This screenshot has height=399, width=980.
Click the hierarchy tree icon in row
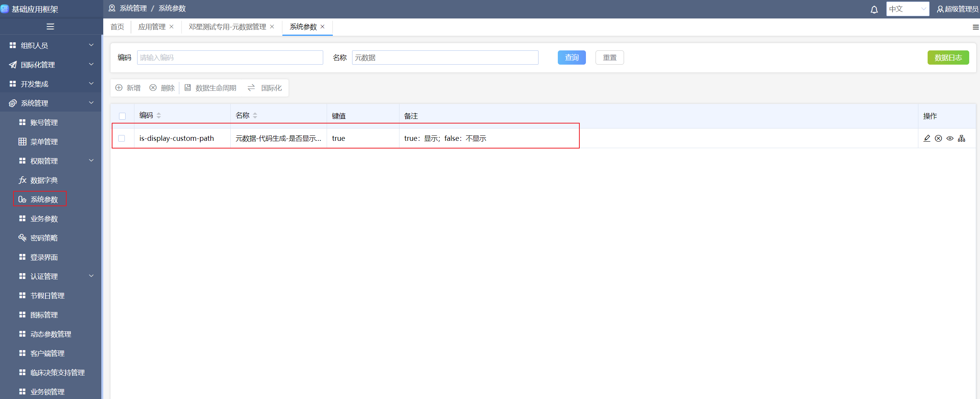962,139
